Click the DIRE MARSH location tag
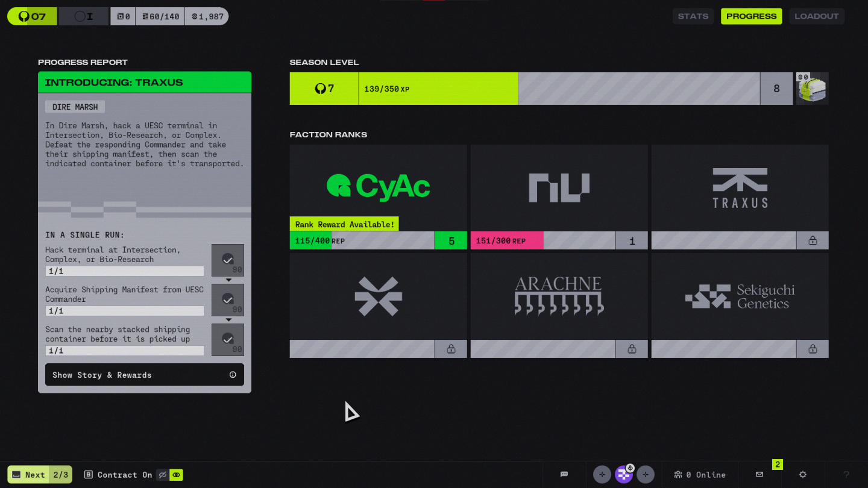 75,107
